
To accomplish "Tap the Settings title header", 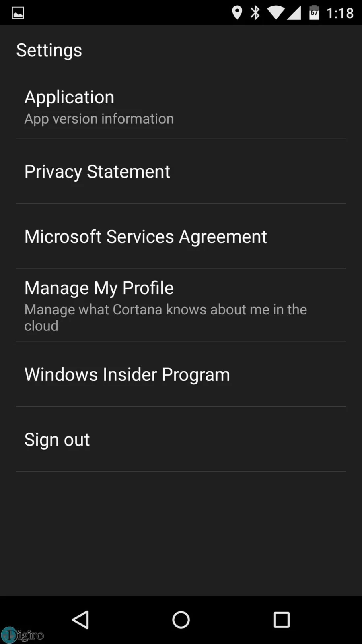I will (x=49, y=50).
